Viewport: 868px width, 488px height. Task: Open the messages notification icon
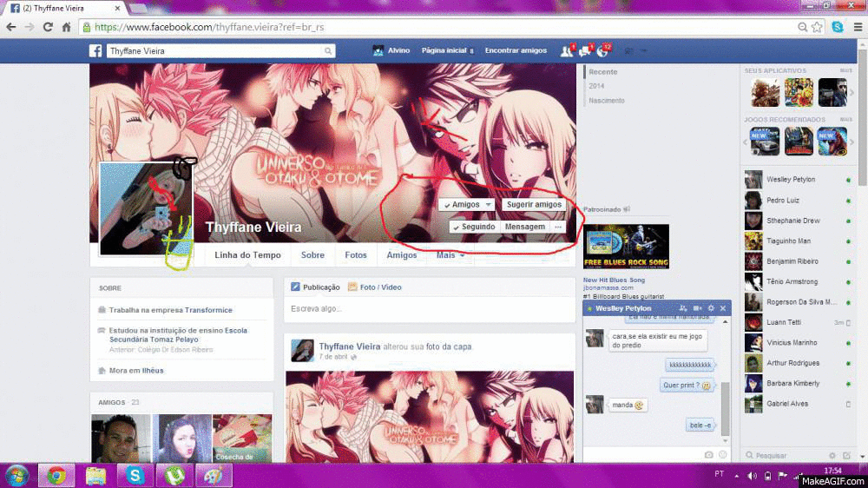(x=586, y=51)
